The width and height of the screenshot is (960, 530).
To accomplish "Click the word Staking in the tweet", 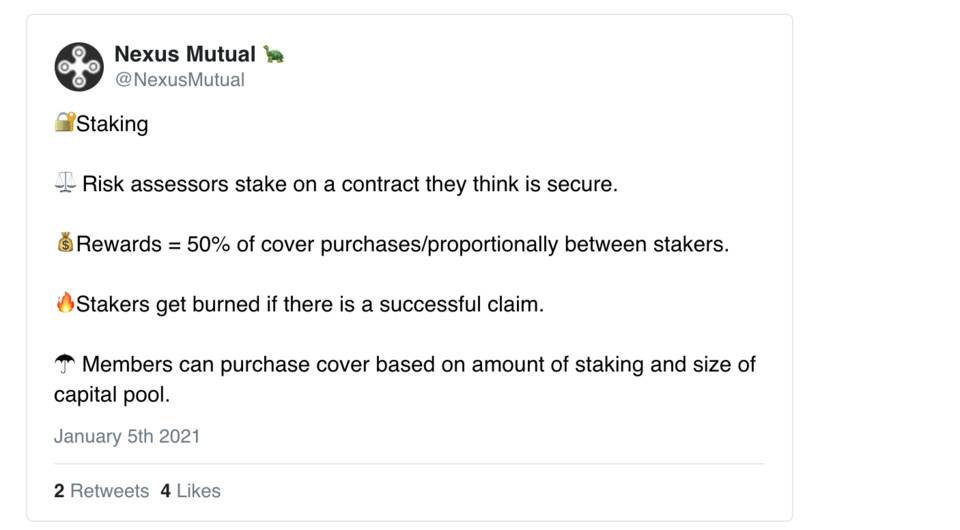I will point(112,124).
